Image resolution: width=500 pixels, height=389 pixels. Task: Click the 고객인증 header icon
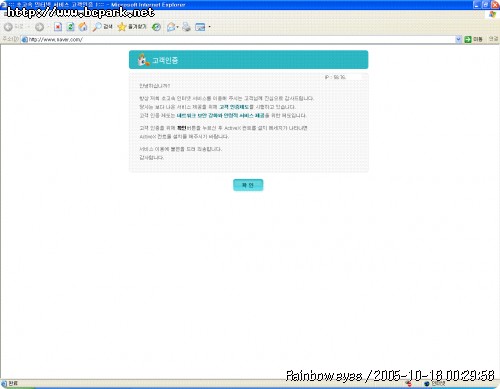pos(143,60)
